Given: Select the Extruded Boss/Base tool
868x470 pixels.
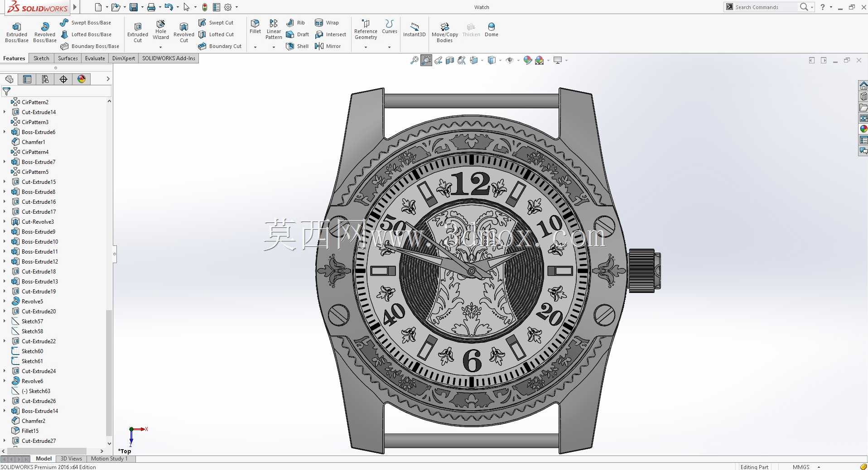Looking at the screenshot, I should [17, 33].
